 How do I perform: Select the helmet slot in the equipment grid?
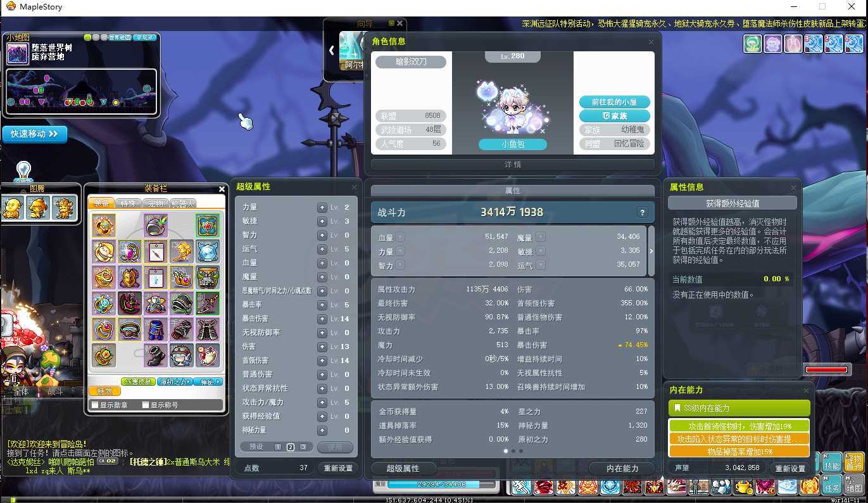[155, 226]
